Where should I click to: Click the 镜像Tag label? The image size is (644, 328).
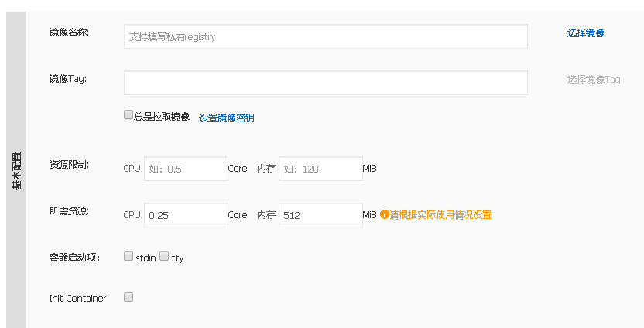pyautogui.click(x=68, y=79)
